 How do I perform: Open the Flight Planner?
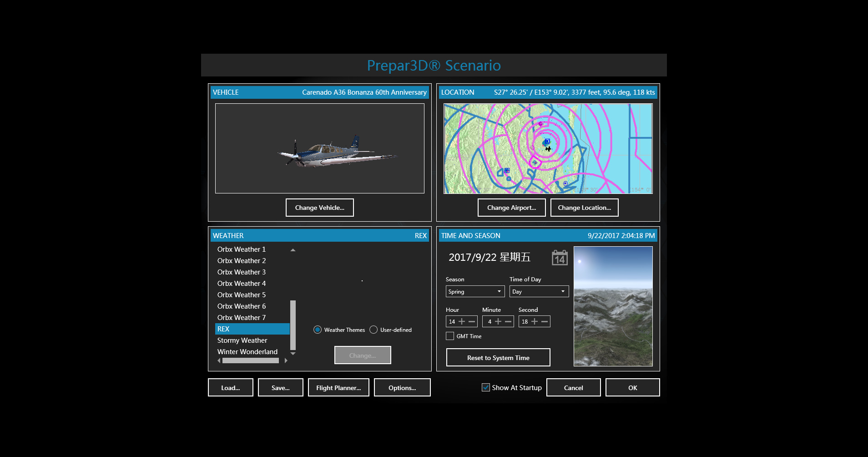tap(338, 387)
